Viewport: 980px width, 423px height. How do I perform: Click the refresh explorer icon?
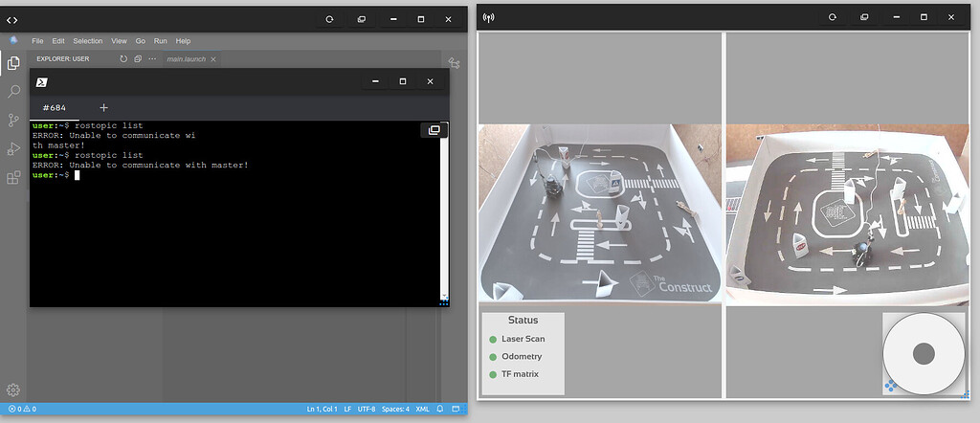coord(123,58)
